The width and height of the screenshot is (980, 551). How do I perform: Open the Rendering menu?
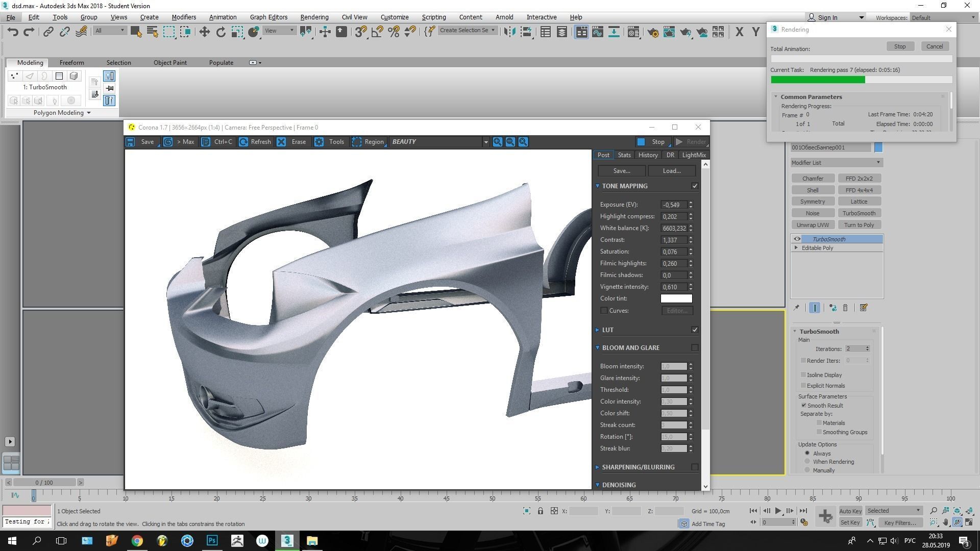point(314,17)
